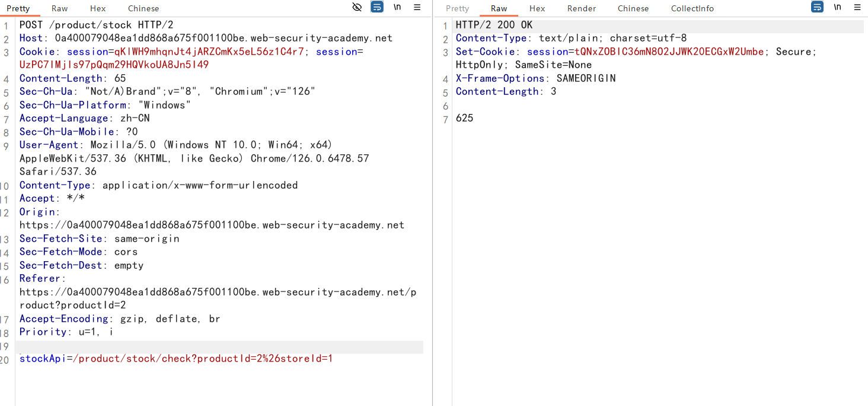Open the response Render tab
The width and height of the screenshot is (868, 406).
pos(582,8)
